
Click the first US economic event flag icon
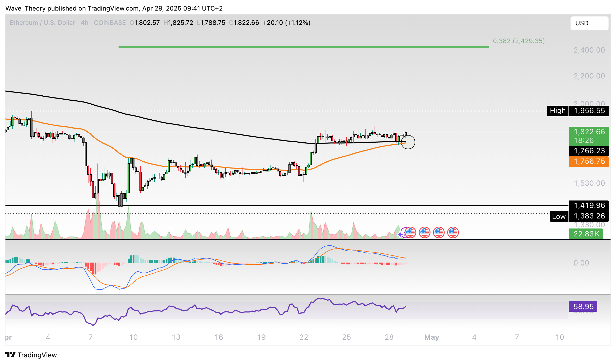click(410, 233)
